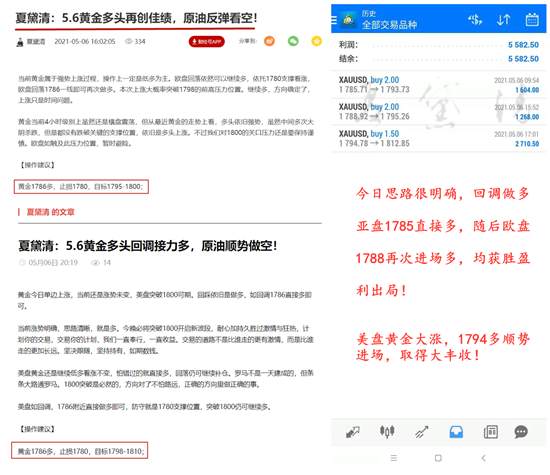Share article via green WeChat icon
The width and height of the screenshot is (550, 475).
pyautogui.click(x=293, y=41)
